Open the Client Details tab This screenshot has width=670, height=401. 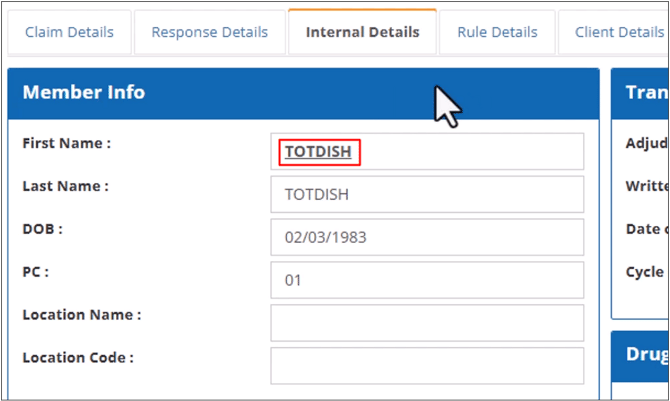[619, 32]
